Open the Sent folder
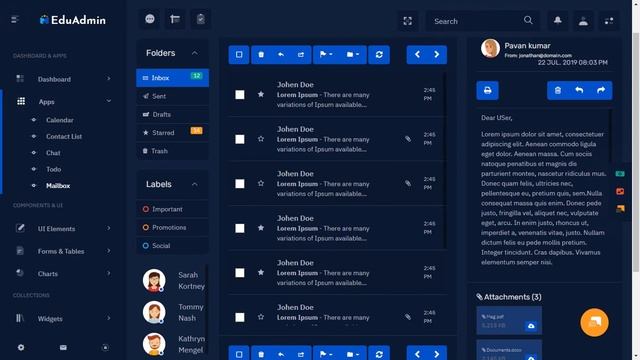The image size is (640, 360). pyautogui.click(x=172, y=96)
